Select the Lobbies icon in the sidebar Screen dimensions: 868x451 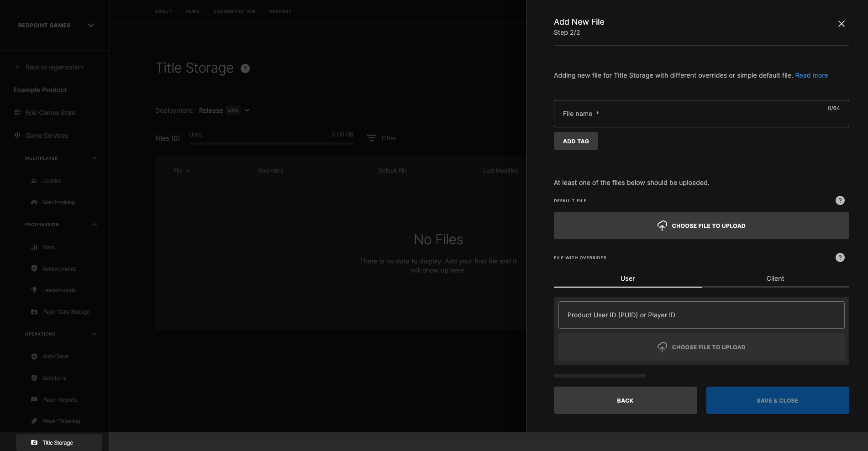pos(34,180)
